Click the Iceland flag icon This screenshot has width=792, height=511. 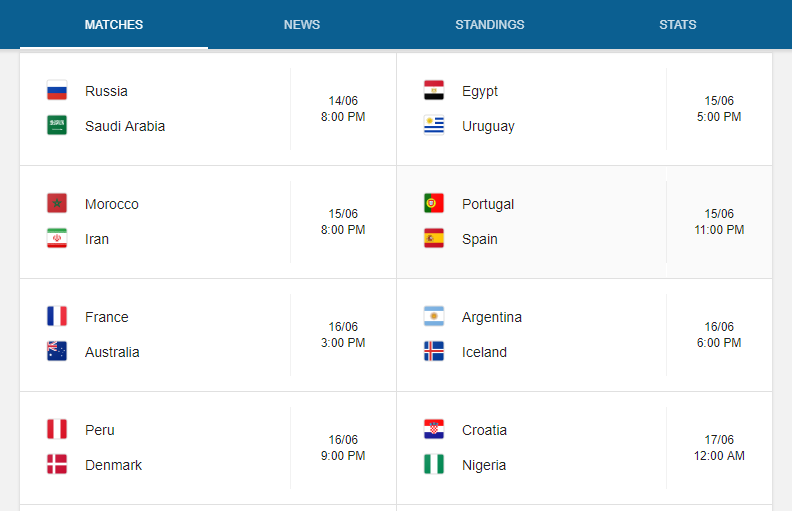point(434,352)
